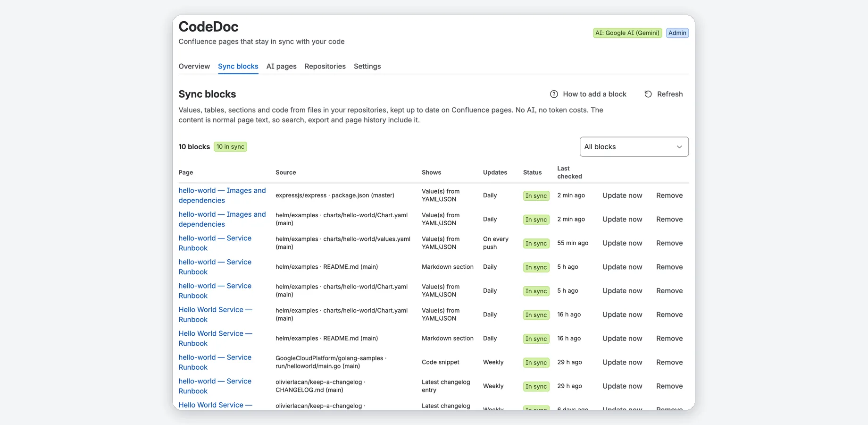Screen dimensions: 868x425
Task: Click the 10 blocks count label
Action: [194, 147]
